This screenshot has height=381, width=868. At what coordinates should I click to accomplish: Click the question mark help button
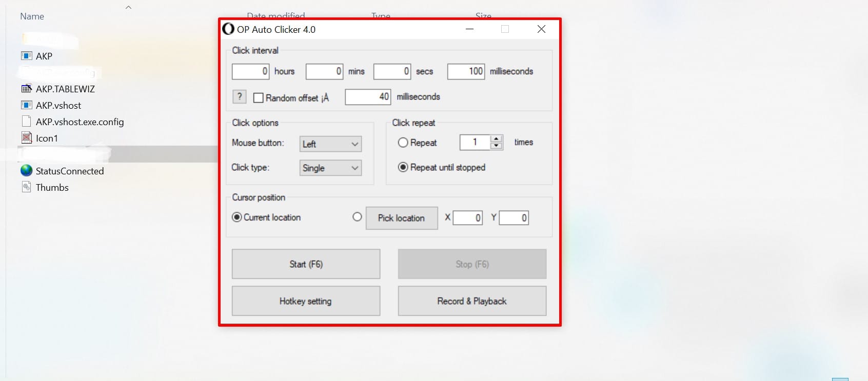click(x=239, y=97)
